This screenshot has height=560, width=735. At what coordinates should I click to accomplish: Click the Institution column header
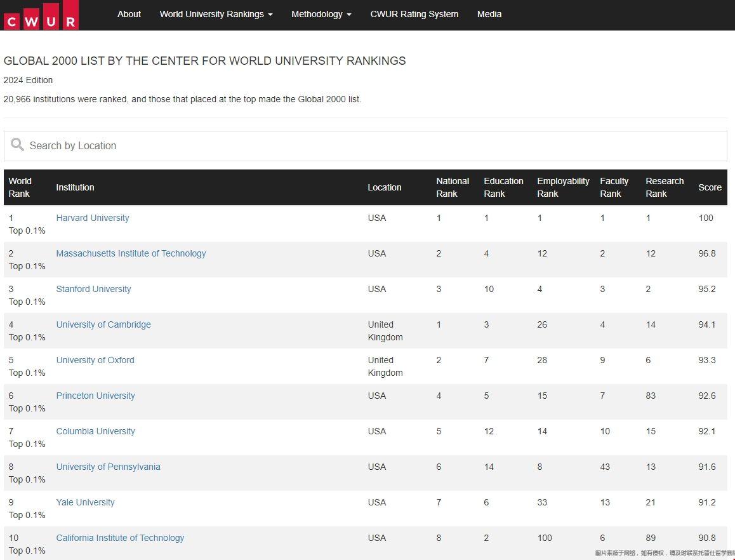75,187
